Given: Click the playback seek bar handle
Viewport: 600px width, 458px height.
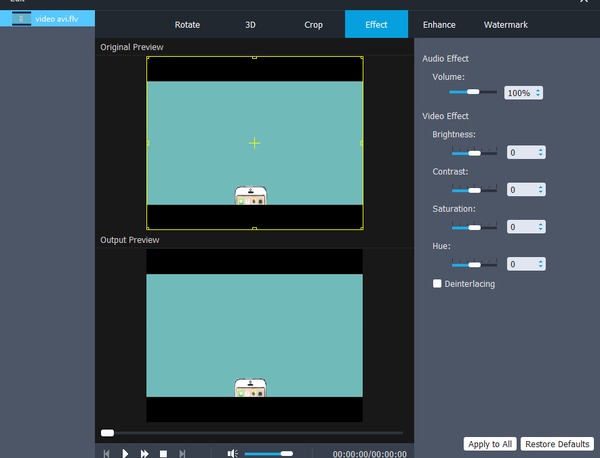Looking at the screenshot, I should (x=108, y=433).
